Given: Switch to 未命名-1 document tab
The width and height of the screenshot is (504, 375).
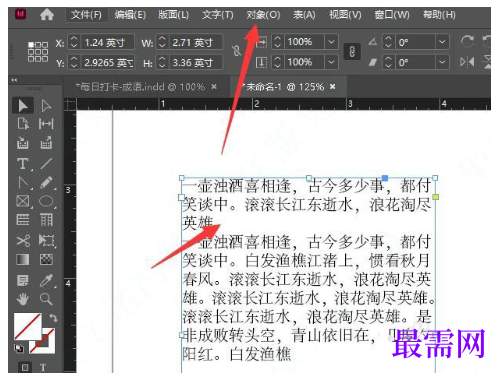Looking at the screenshot, I should coord(284,87).
